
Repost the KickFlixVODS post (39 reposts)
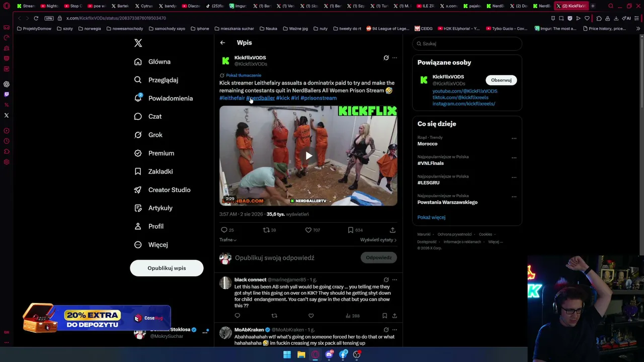[266, 230]
